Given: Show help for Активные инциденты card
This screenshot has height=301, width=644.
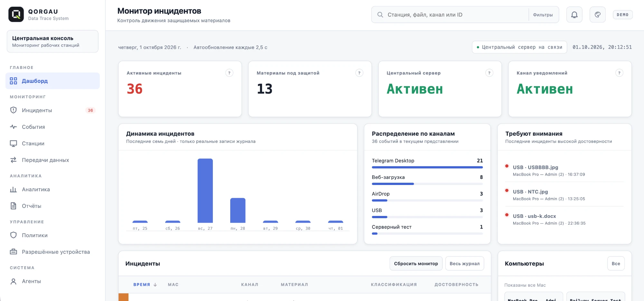Looking at the screenshot, I should tap(229, 73).
